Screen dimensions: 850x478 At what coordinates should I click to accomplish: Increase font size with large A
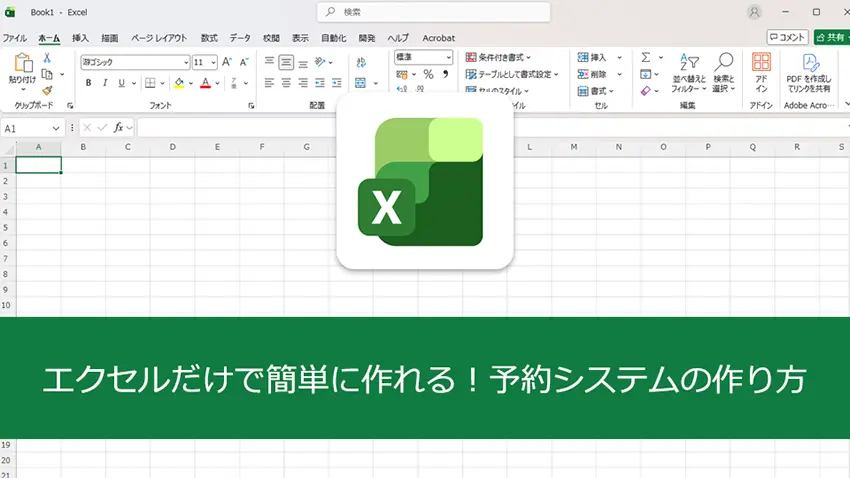click(x=227, y=62)
